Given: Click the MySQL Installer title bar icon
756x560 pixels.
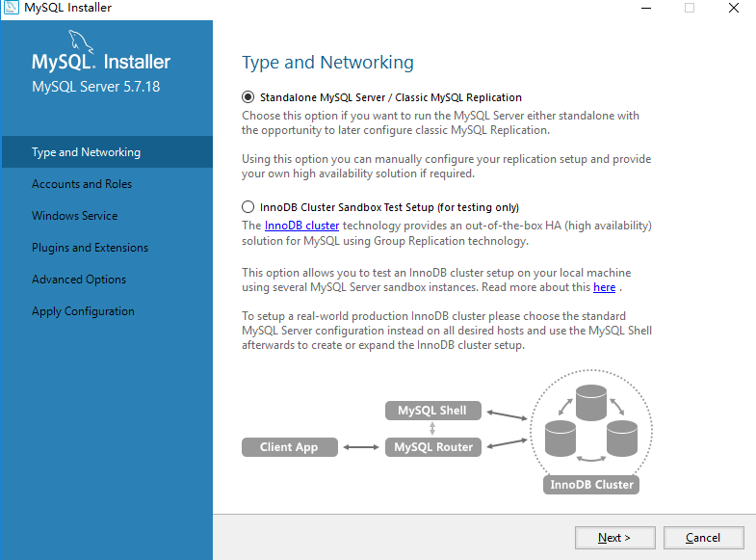Looking at the screenshot, I should pos(11,8).
